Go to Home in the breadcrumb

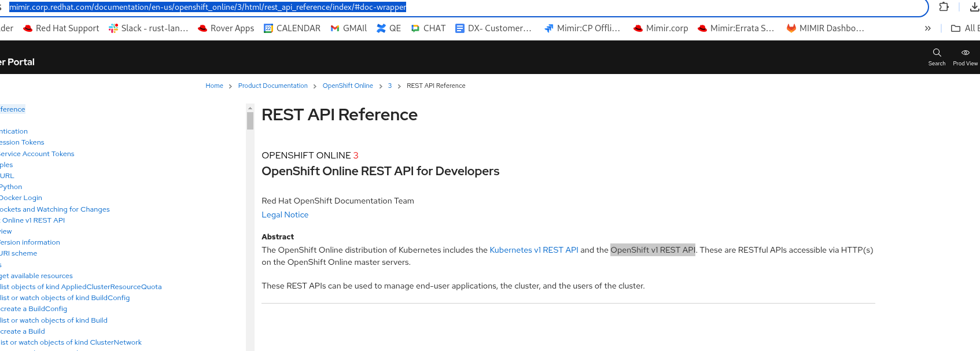coord(214,86)
